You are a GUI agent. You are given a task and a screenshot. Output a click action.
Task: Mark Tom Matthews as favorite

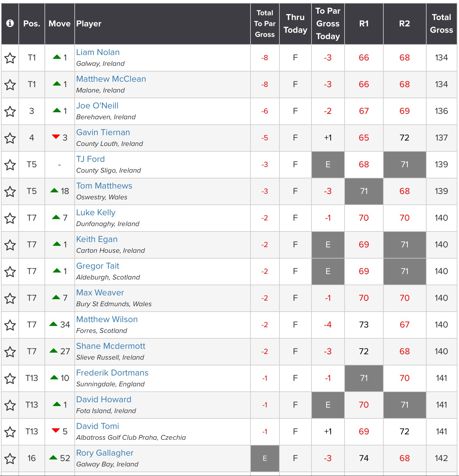10,191
